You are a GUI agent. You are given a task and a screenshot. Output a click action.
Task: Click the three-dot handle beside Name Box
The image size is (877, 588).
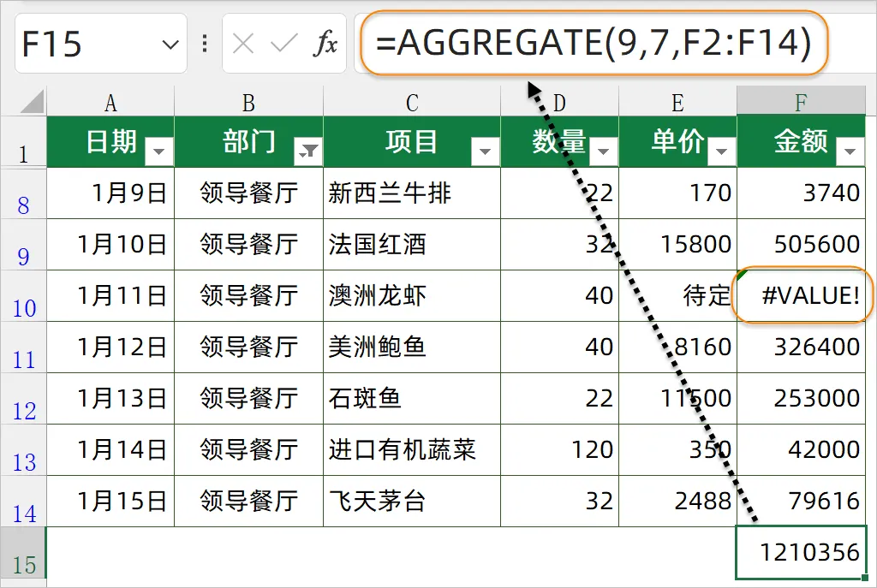(204, 44)
